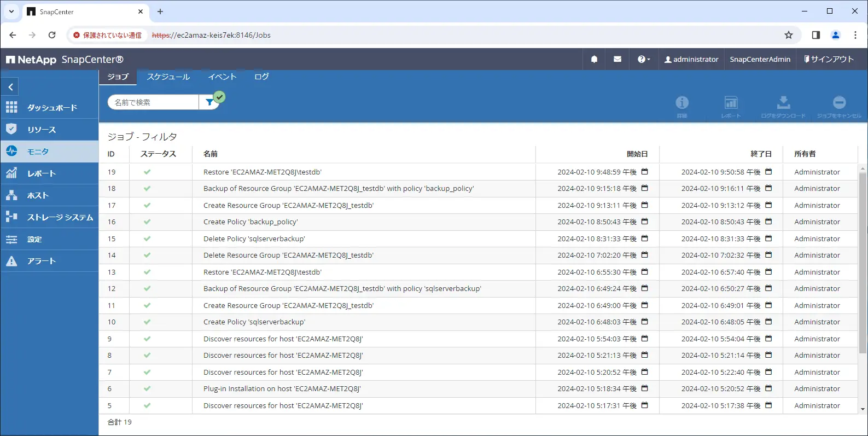
Task: Open the job filter funnel icon
Action: 209,102
